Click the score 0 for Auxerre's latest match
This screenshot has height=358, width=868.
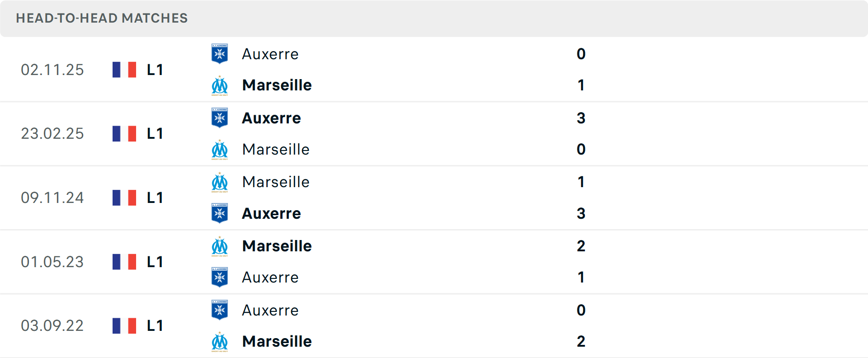(581, 54)
